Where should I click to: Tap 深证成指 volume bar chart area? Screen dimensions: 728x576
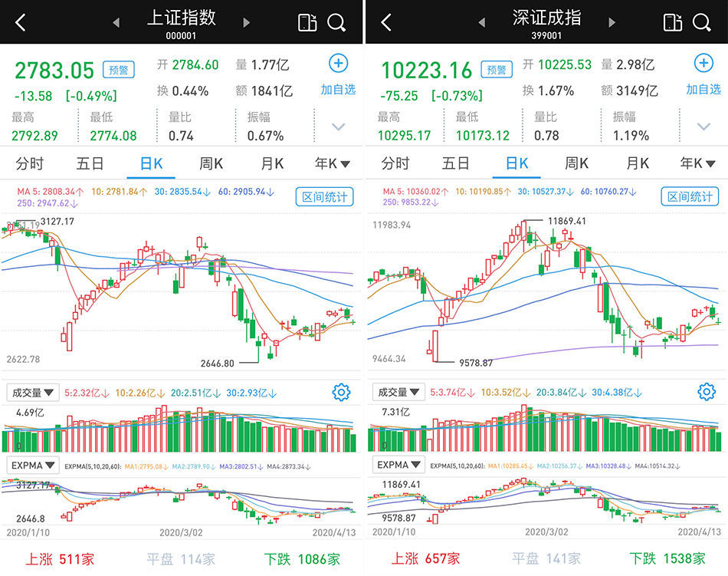pyautogui.click(x=545, y=429)
